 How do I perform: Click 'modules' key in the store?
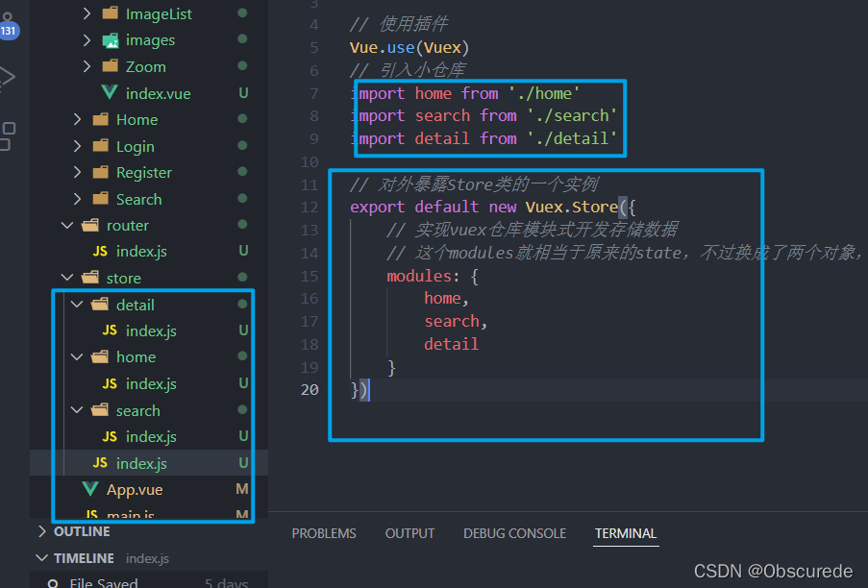pos(419,276)
